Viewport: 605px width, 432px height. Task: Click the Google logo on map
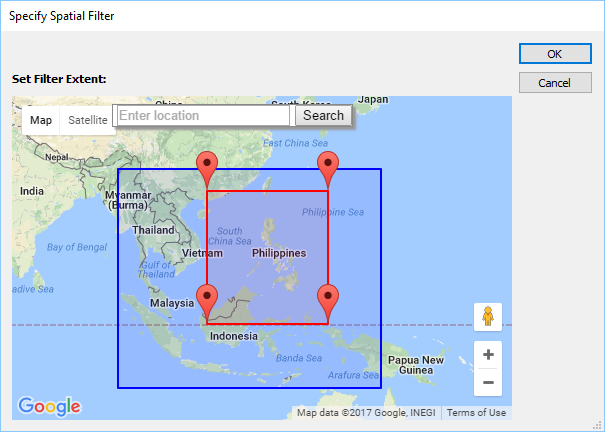point(49,406)
